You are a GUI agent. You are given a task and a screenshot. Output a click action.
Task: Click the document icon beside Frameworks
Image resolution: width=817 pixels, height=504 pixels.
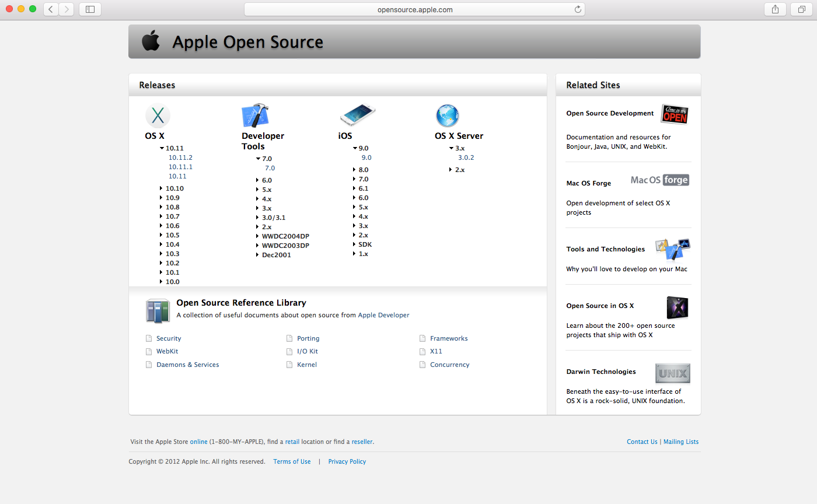click(x=423, y=338)
